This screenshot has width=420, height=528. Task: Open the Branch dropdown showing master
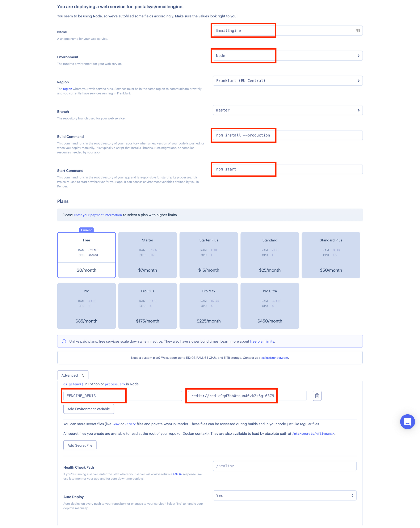(287, 110)
